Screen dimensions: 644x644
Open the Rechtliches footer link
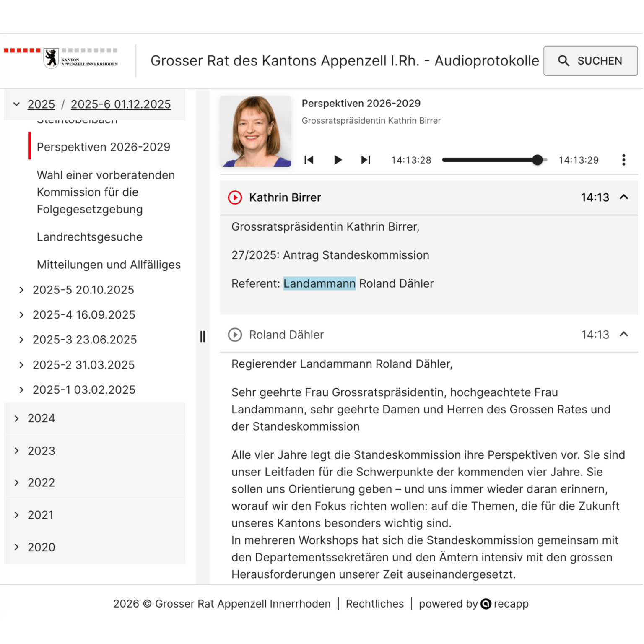click(x=374, y=604)
